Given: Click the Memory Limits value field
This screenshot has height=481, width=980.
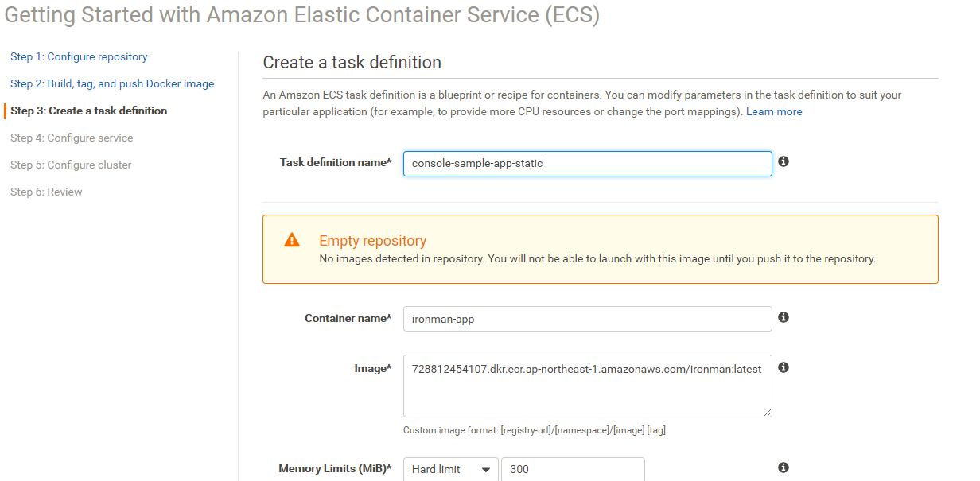Looking at the screenshot, I should pos(573,469).
